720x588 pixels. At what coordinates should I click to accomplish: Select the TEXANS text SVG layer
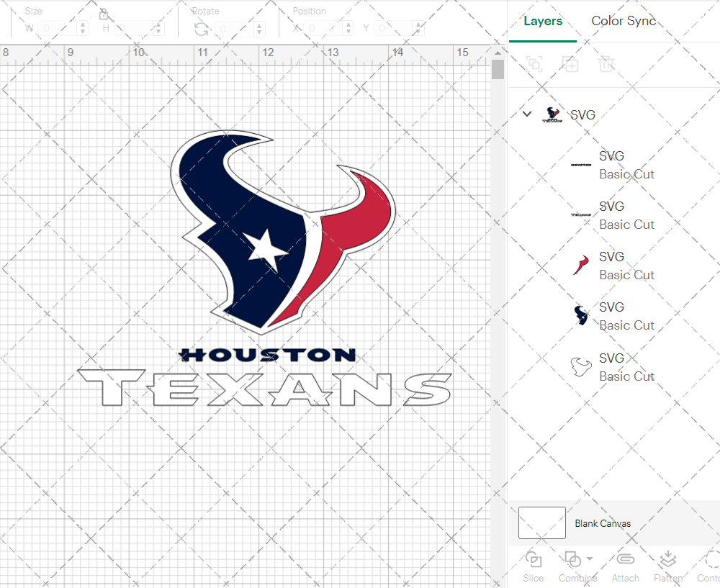613,215
